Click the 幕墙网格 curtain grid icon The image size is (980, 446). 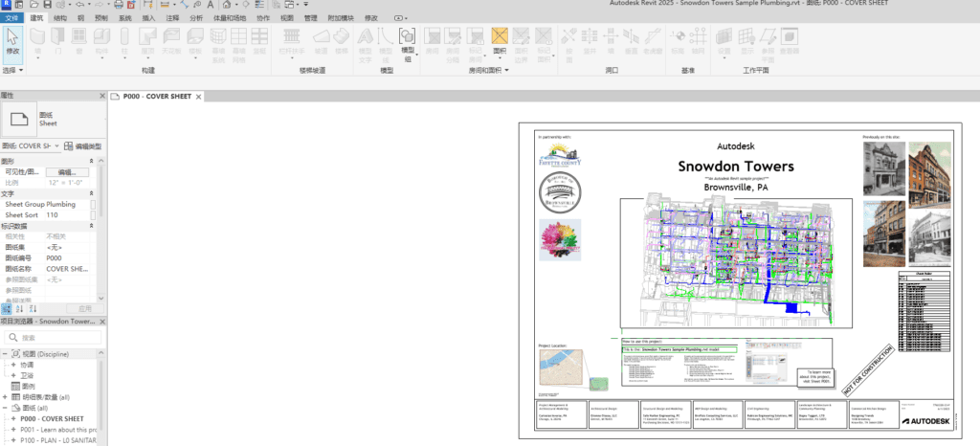point(238,37)
